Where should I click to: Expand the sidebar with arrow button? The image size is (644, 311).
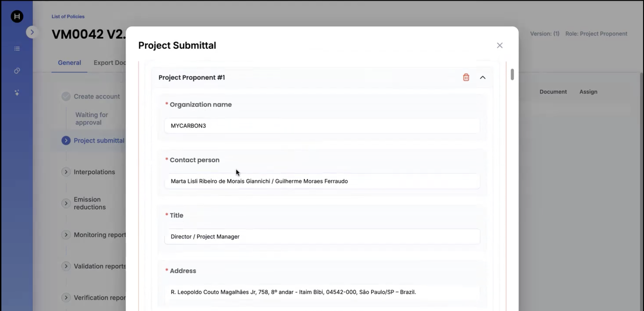click(x=32, y=32)
